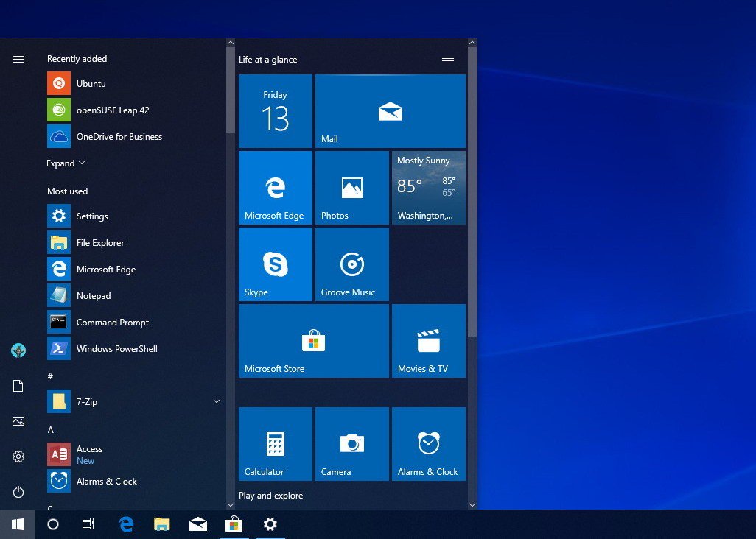This screenshot has height=539, width=756.
Task: Open the power options in the sidebar
Action: [18, 492]
